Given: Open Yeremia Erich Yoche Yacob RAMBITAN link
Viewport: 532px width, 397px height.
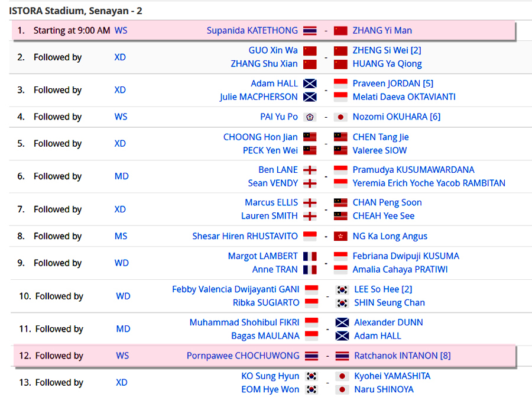Looking at the screenshot, I should point(429,183).
